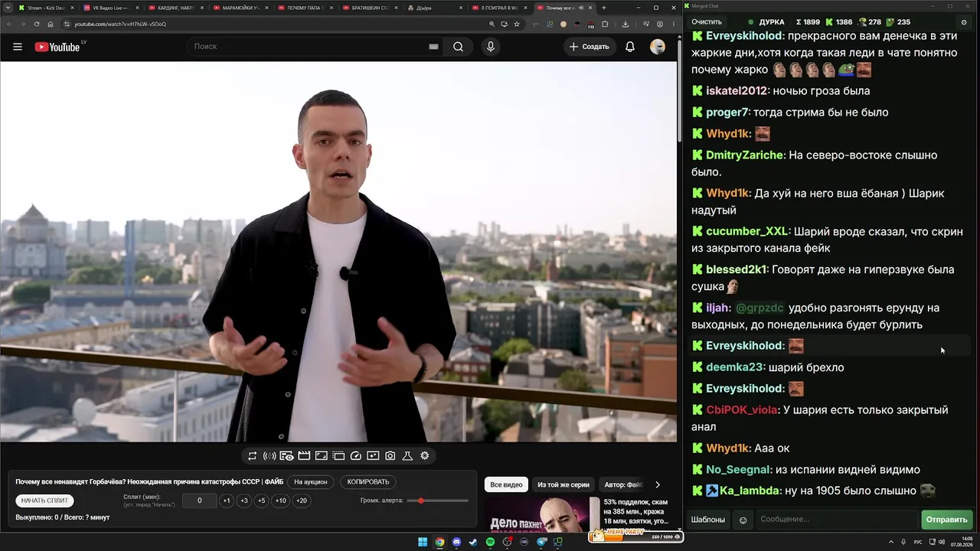Click the aspect-frame icon under the video

point(322,456)
